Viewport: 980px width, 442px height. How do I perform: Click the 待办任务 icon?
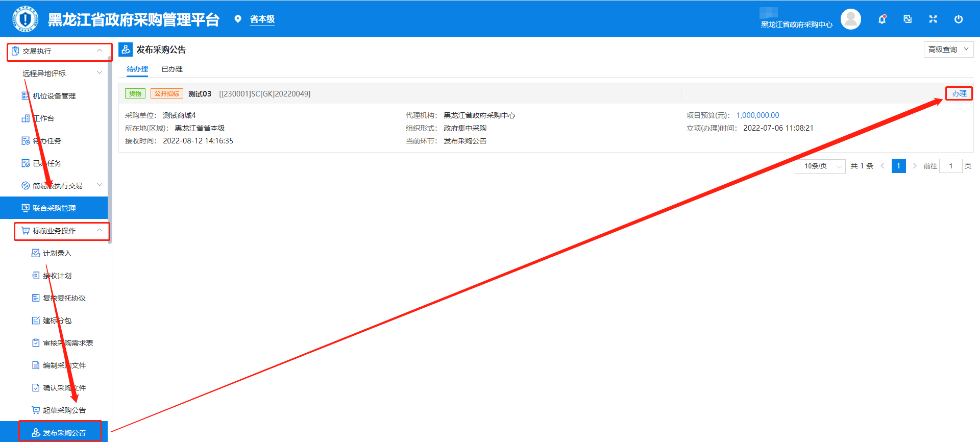pos(26,141)
